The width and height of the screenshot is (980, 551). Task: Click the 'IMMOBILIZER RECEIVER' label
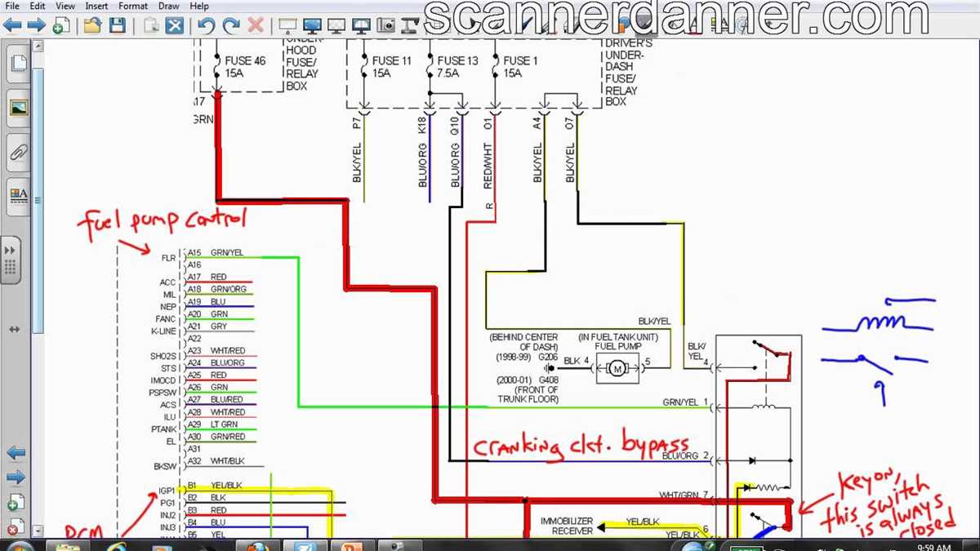566,527
